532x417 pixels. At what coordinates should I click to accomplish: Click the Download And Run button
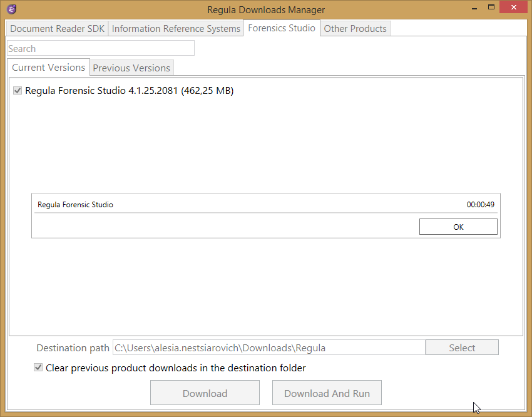point(327,393)
